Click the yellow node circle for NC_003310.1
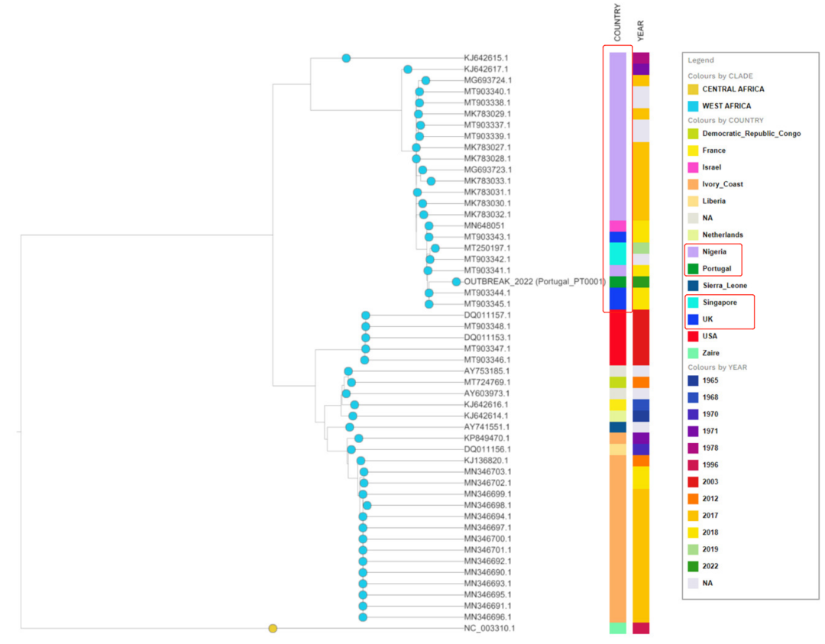825x644 pixels. tap(273, 629)
